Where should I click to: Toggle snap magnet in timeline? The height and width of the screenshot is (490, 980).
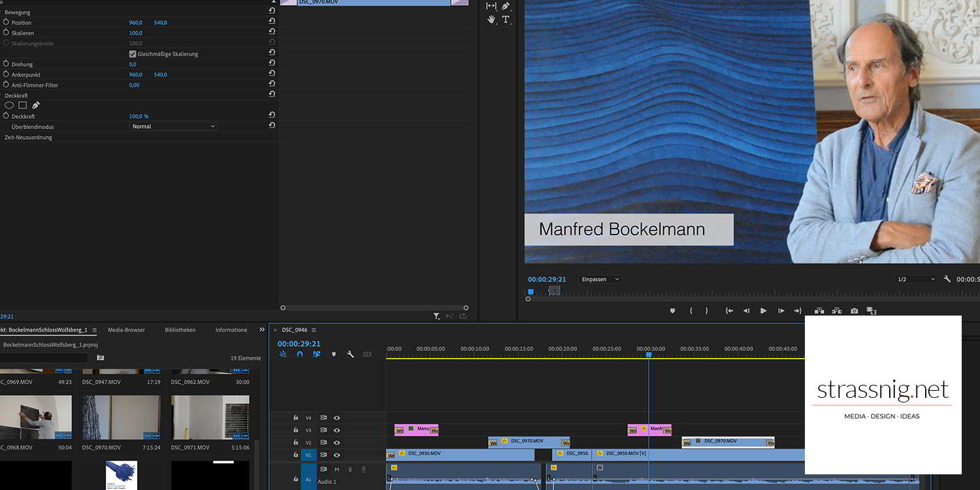pyautogui.click(x=300, y=354)
